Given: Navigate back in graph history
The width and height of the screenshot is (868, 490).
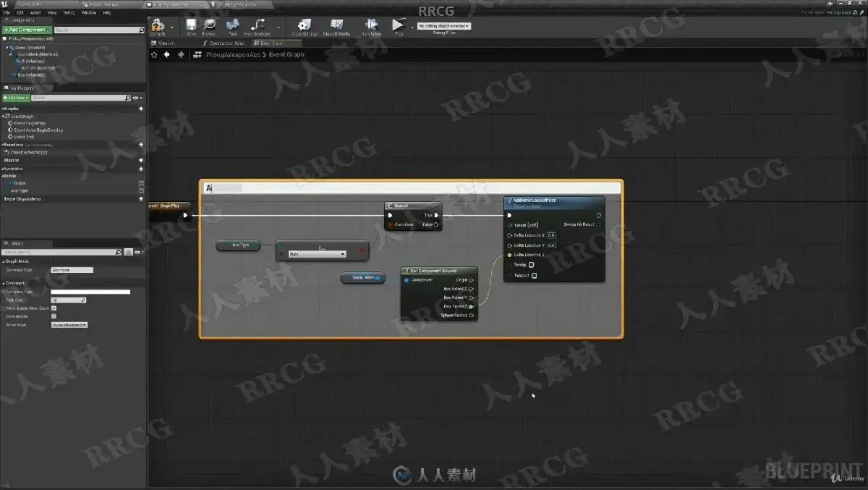Looking at the screenshot, I should click(x=167, y=54).
